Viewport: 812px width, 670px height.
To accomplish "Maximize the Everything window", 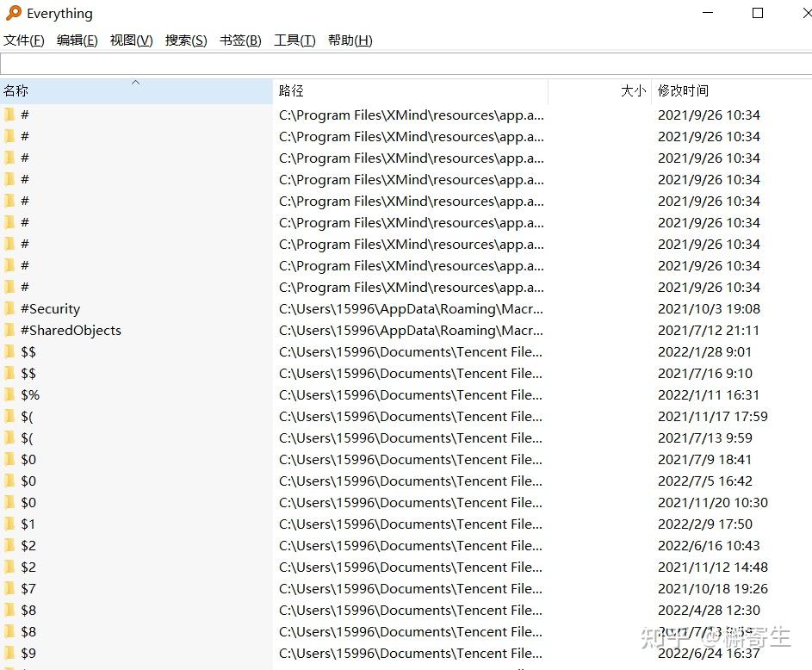I will [758, 12].
